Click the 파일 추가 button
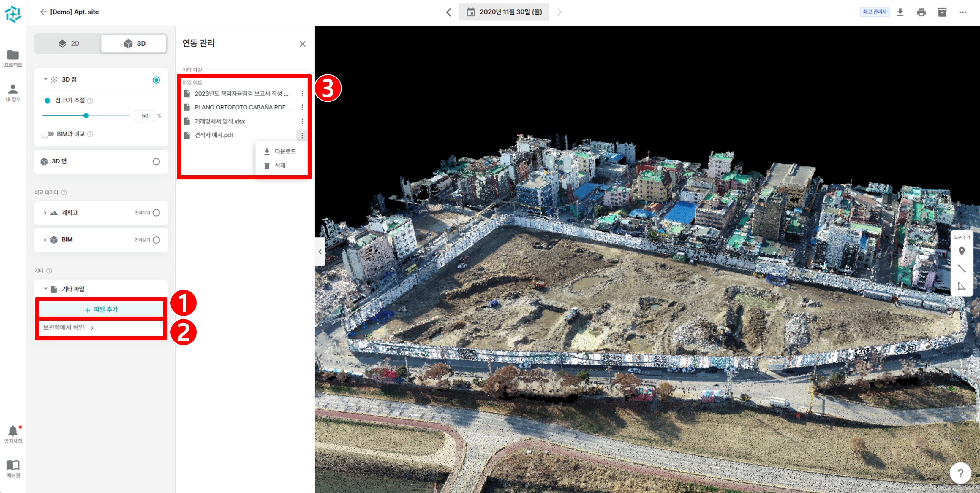The height and width of the screenshot is (493, 980). tap(101, 309)
